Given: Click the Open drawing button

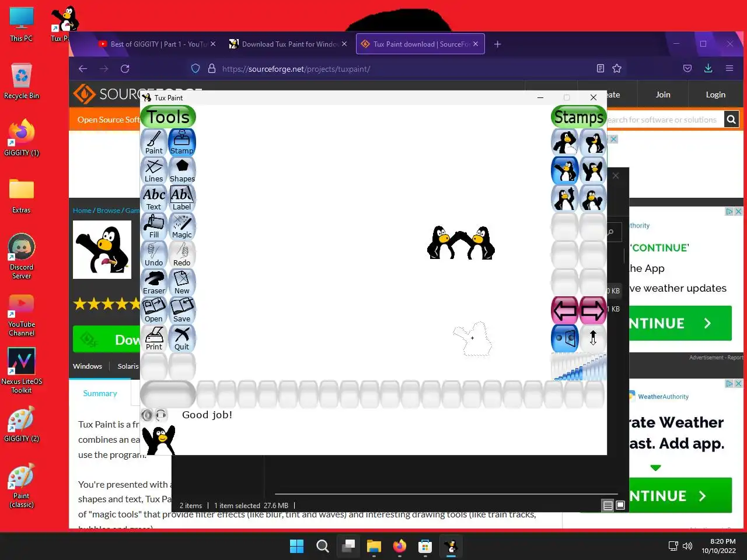Looking at the screenshot, I should pyautogui.click(x=154, y=310).
